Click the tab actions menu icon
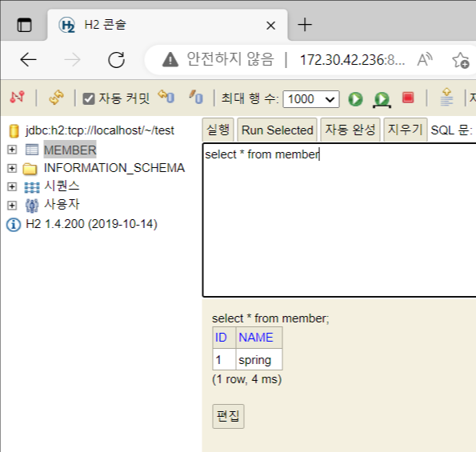This screenshot has height=452, width=476. pyautogui.click(x=24, y=25)
